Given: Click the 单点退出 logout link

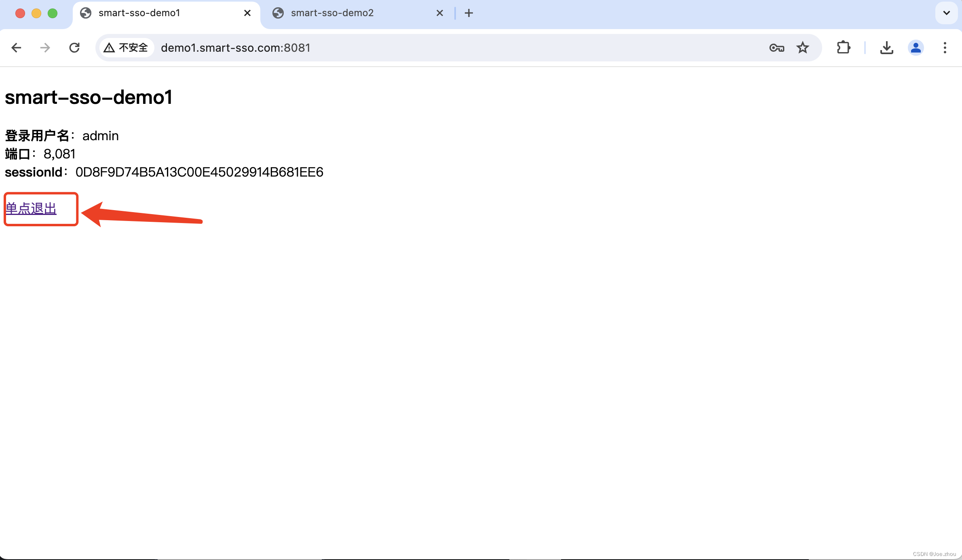Looking at the screenshot, I should [x=31, y=208].
